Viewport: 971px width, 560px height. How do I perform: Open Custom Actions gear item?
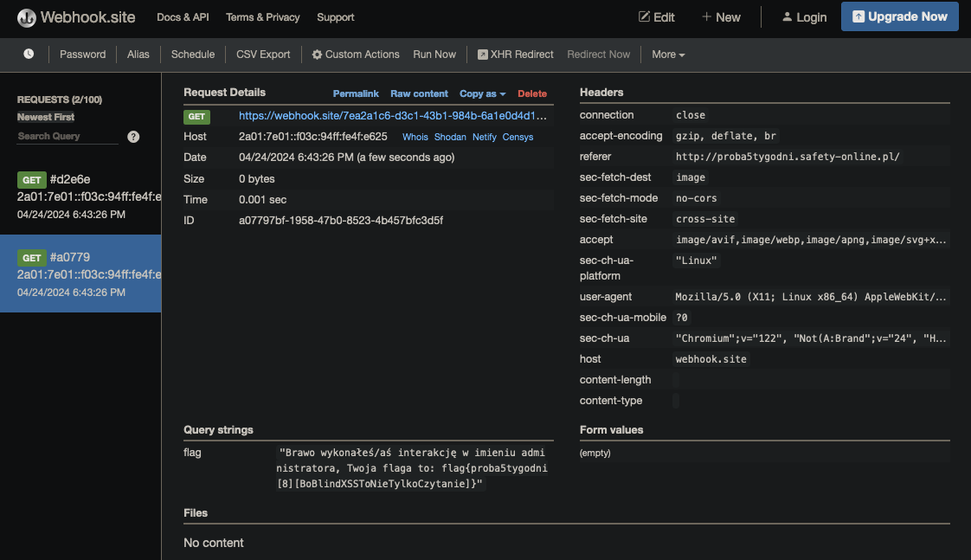point(355,55)
